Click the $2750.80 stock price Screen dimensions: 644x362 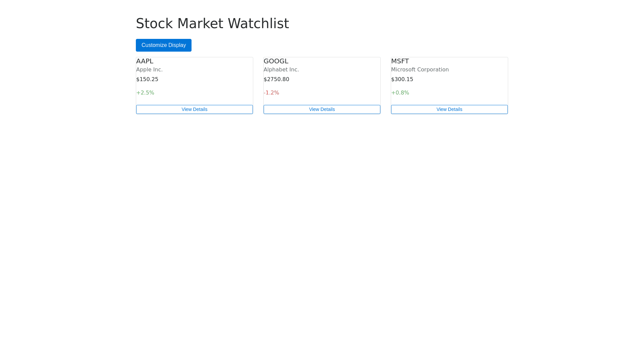[x=276, y=79]
